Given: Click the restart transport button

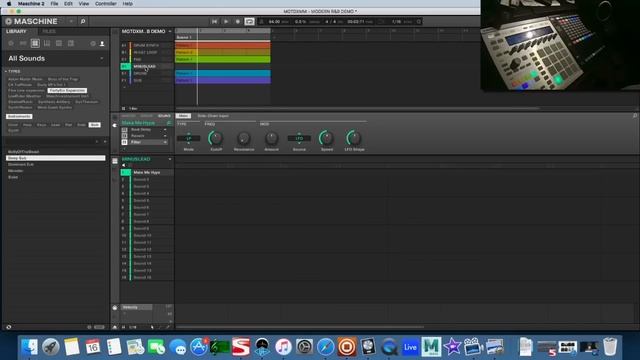Looking at the screenshot, I should click(x=214, y=21).
